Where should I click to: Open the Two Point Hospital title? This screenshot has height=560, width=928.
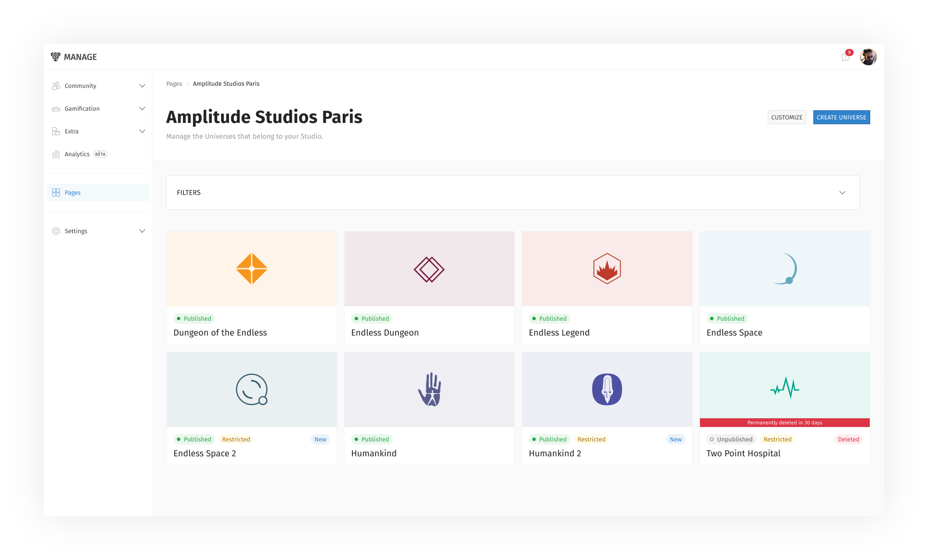tap(743, 453)
